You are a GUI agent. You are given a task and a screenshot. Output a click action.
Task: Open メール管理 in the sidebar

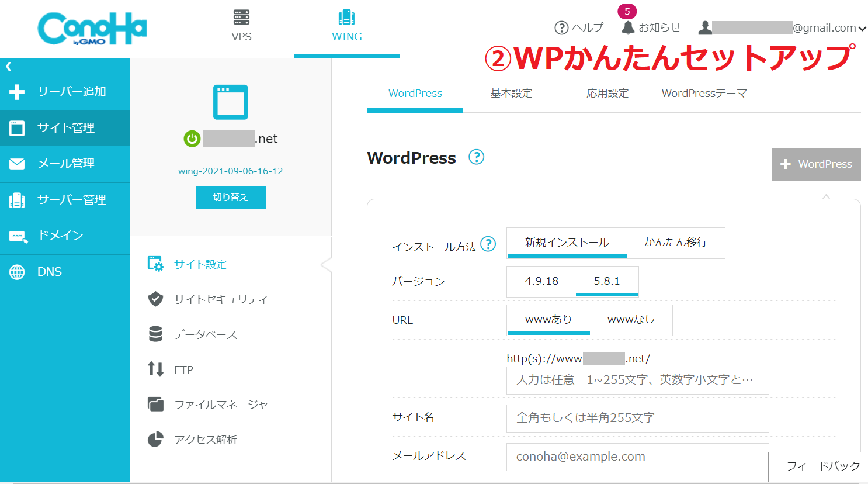[x=65, y=164]
